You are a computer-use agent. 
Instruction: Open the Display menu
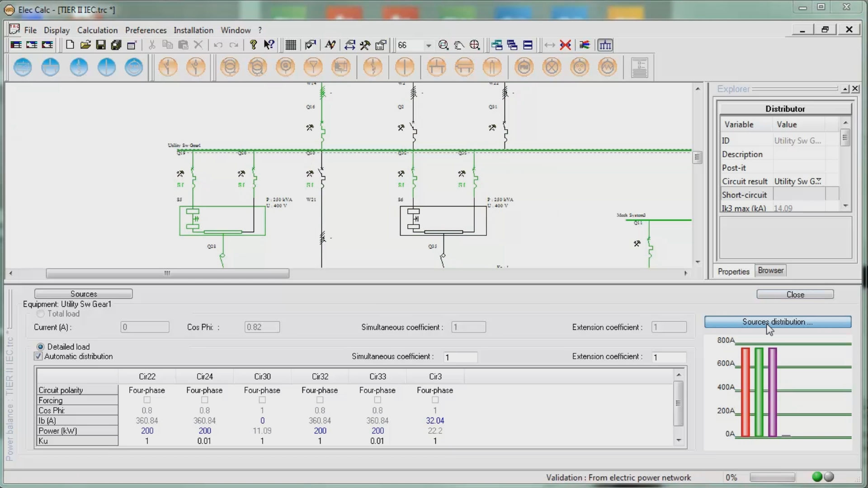click(x=57, y=30)
